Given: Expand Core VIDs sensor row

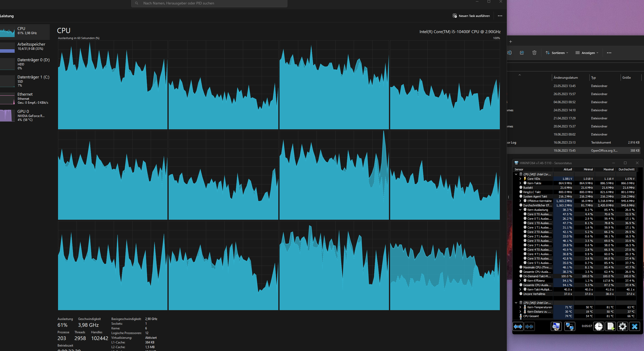Looking at the screenshot, I should pyautogui.click(x=520, y=179).
